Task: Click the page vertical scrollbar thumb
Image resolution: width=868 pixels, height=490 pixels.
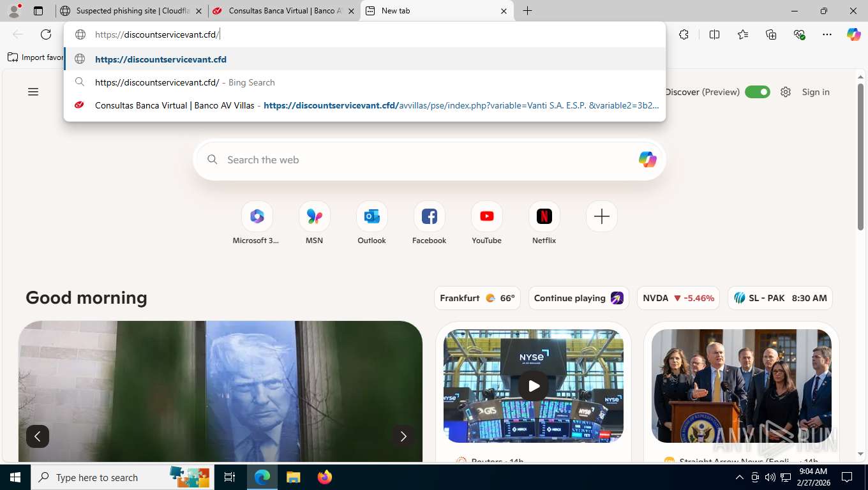Action: (860, 156)
